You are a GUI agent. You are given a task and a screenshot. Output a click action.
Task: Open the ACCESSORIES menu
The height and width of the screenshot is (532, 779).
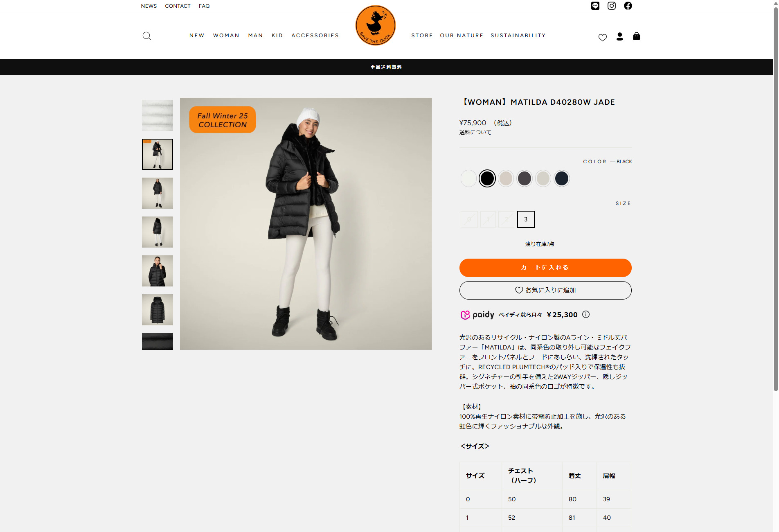point(315,36)
